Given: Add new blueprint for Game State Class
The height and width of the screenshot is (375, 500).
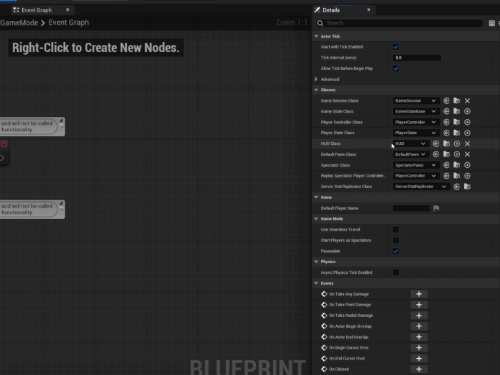Looking at the screenshot, I should (x=467, y=111).
